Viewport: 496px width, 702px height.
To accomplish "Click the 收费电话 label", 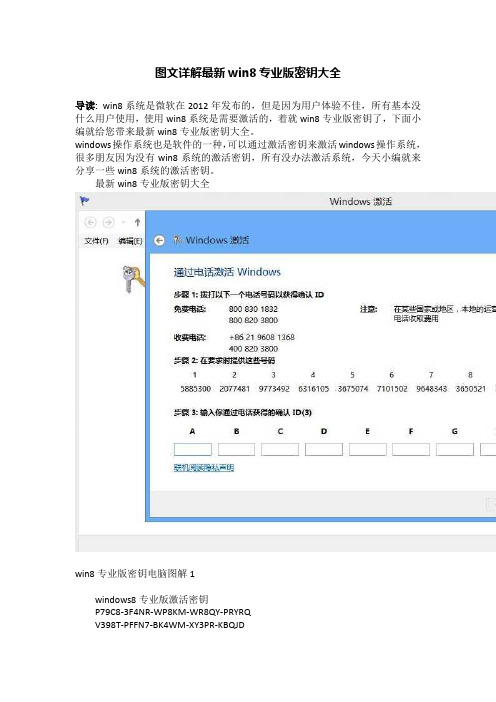I will pyautogui.click(x=190, y=337).
